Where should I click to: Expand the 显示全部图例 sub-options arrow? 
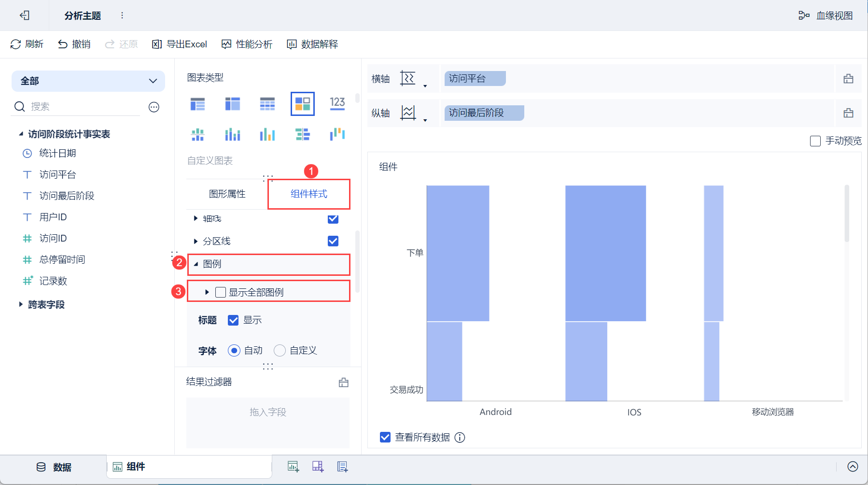coord(207,292)
